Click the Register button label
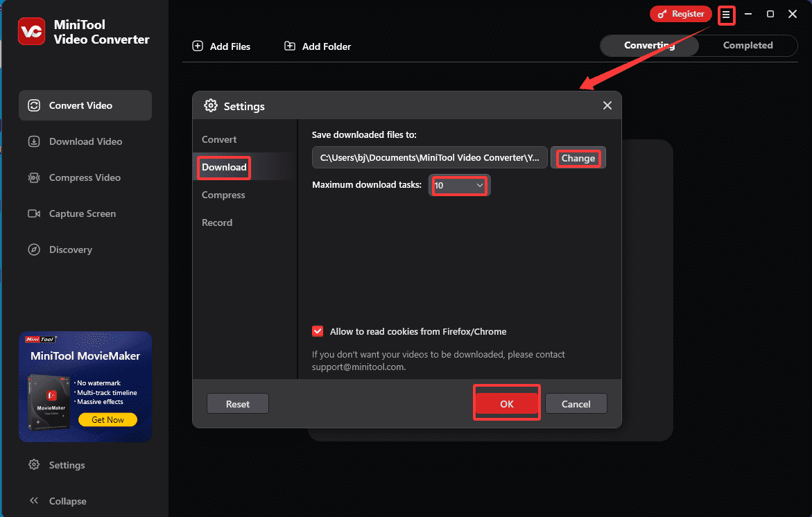The width and height of the screenshot is (812, 517). (x=688, y=14)
